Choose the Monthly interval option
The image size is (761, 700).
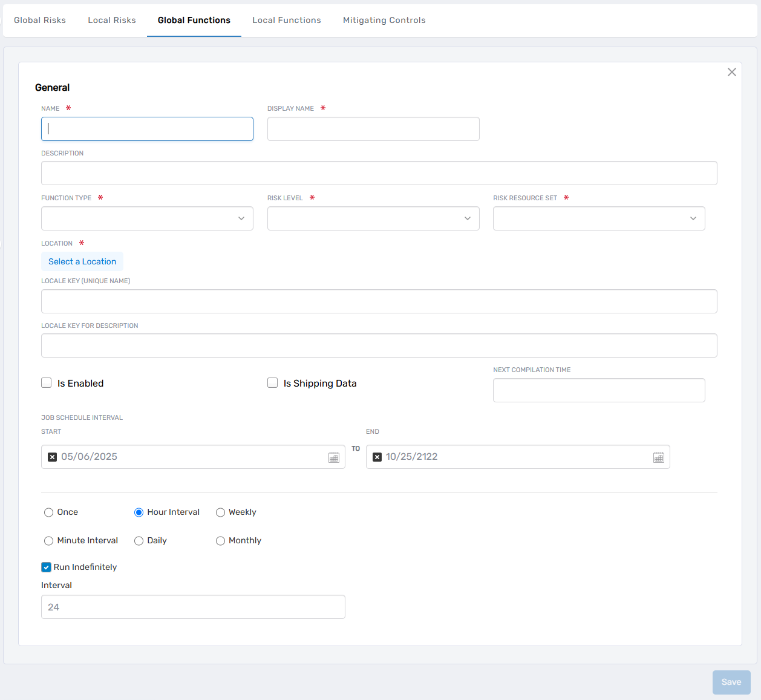coord(220,540)
